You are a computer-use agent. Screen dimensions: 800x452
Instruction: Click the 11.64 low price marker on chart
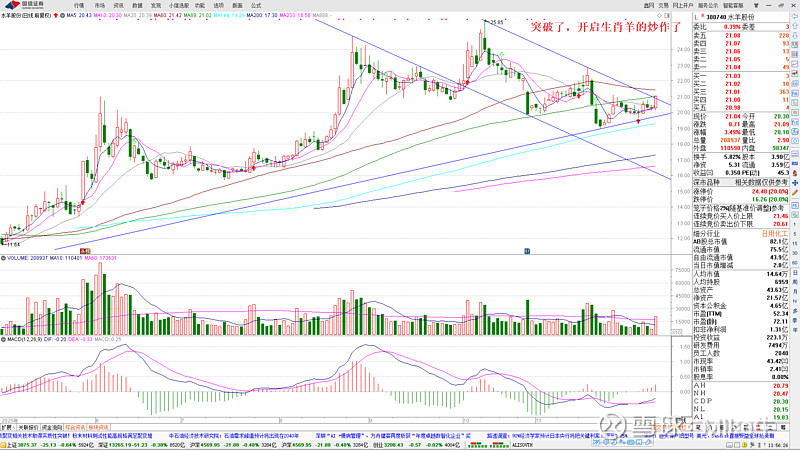tap(11, 245)
